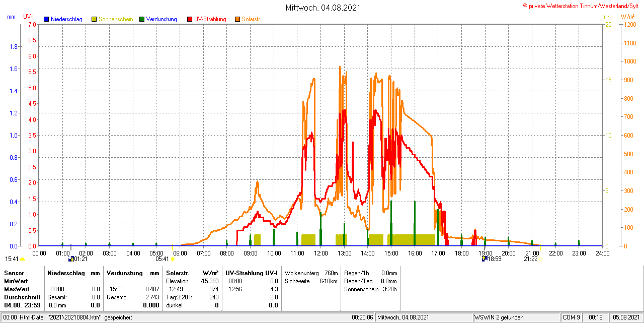Image resolution: width=644 pixels, height=323 pixels.
Task: Select the Solarstr. legend label
Action: [251, 19]
